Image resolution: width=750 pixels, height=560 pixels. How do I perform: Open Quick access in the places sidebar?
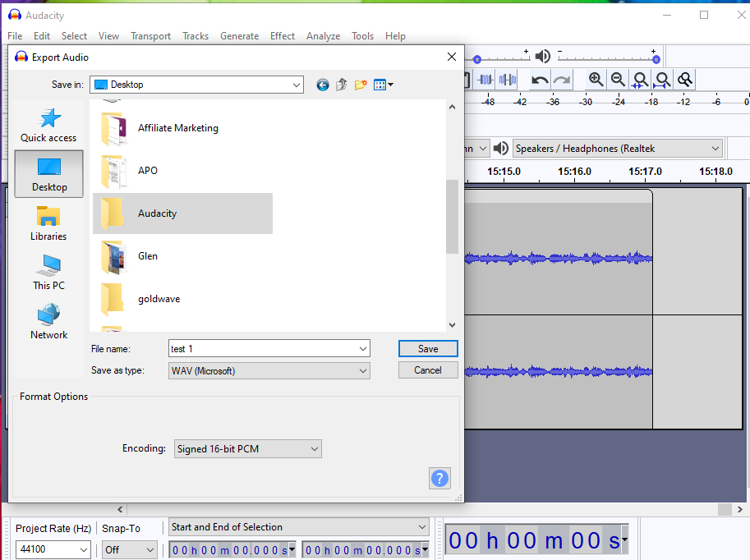tap(48, 126)
